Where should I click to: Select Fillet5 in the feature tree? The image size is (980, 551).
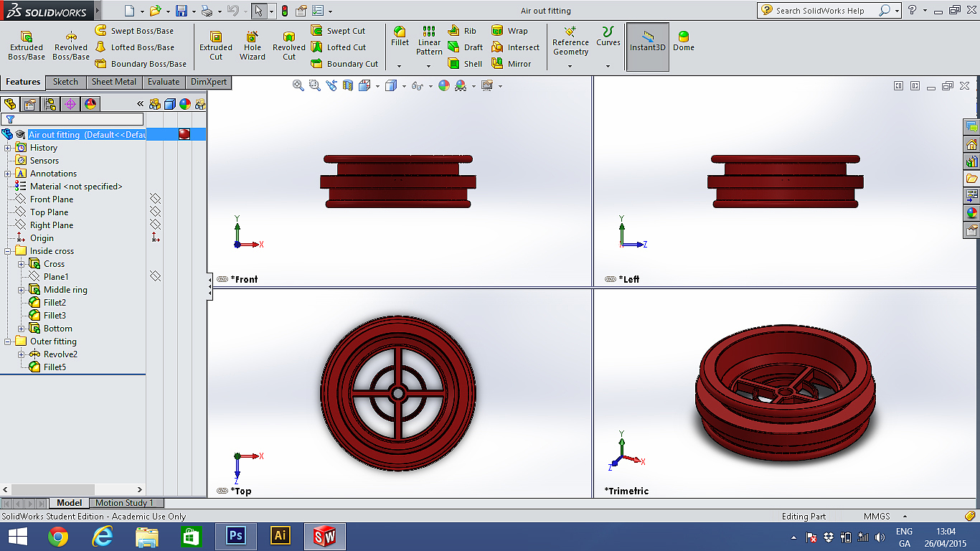pos(55,367)
